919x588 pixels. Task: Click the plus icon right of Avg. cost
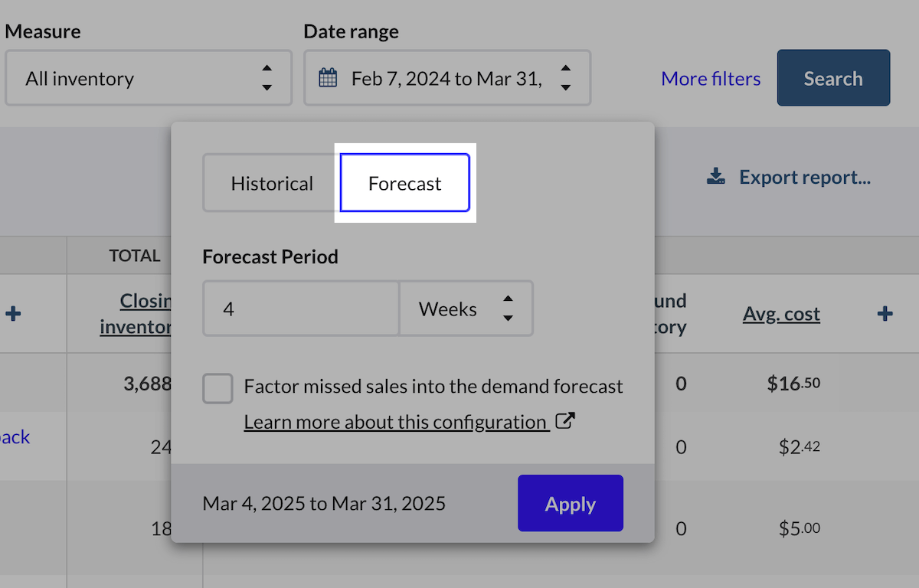point(885,314)
